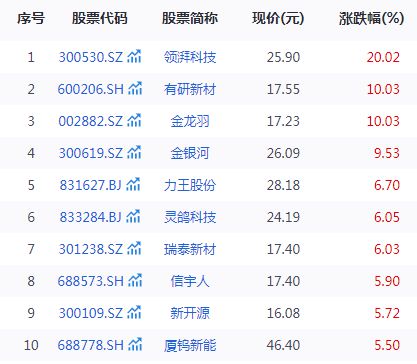Sort by 涨跌幅(%) column header
The image size is (417, 364).
(372, 19)
